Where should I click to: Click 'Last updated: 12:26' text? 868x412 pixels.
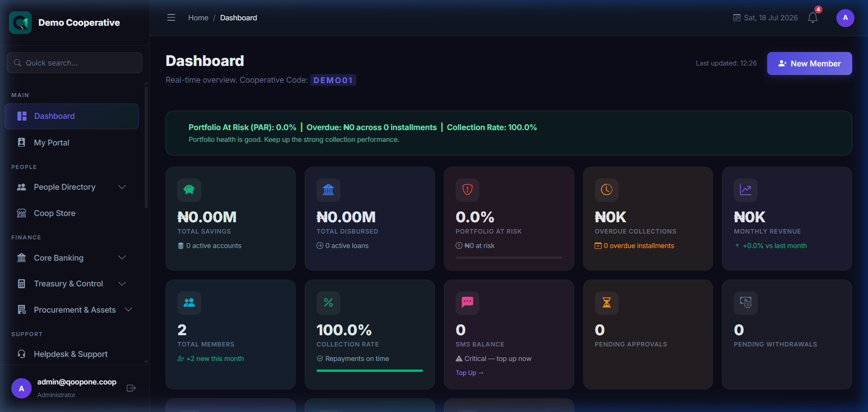726,63
